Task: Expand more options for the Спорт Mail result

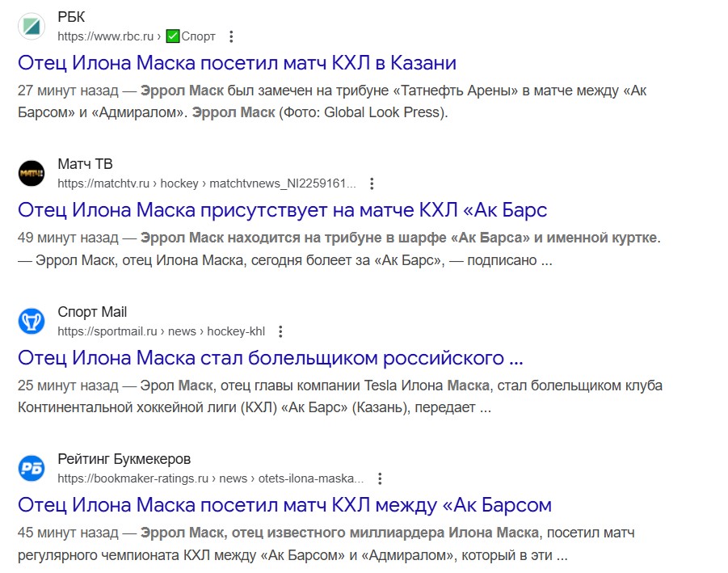Action: pyautogui.click(x=280, y=331)
